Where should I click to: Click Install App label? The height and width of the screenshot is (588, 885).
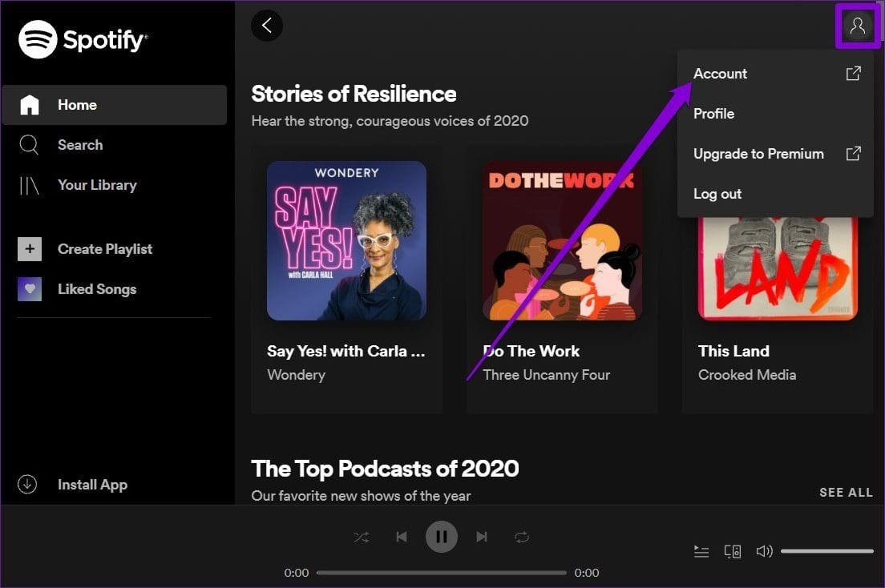[x=92, y=485]
